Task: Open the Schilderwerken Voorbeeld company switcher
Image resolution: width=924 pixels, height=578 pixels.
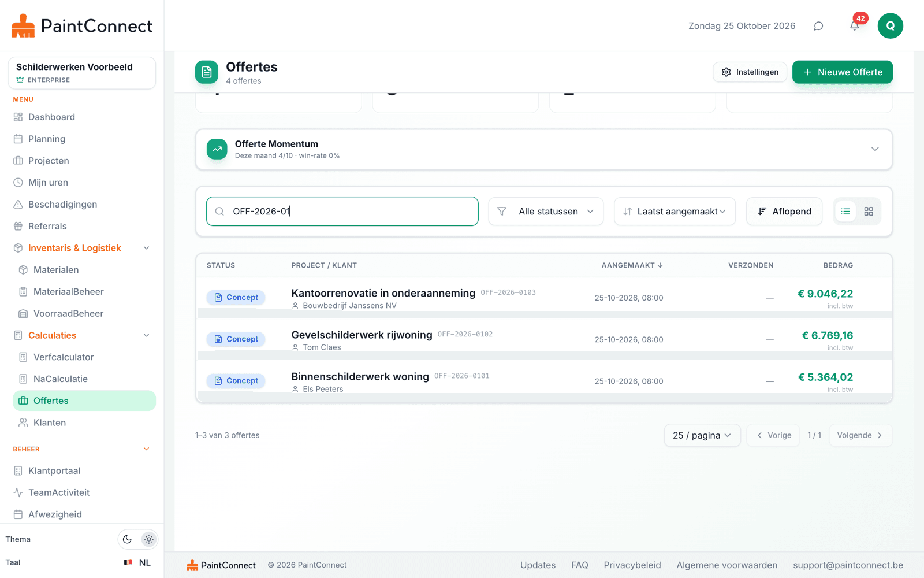Action: coord(82,73)
